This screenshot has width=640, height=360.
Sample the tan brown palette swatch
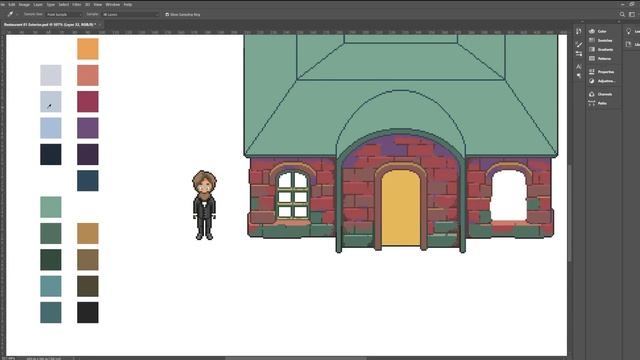coord(88,233)
